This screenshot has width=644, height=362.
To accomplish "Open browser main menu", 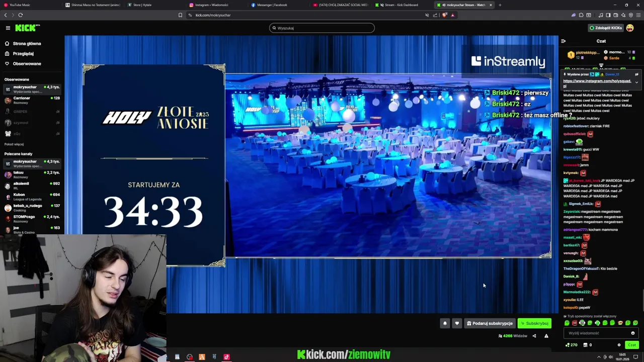I will click(x=638, y=15).
